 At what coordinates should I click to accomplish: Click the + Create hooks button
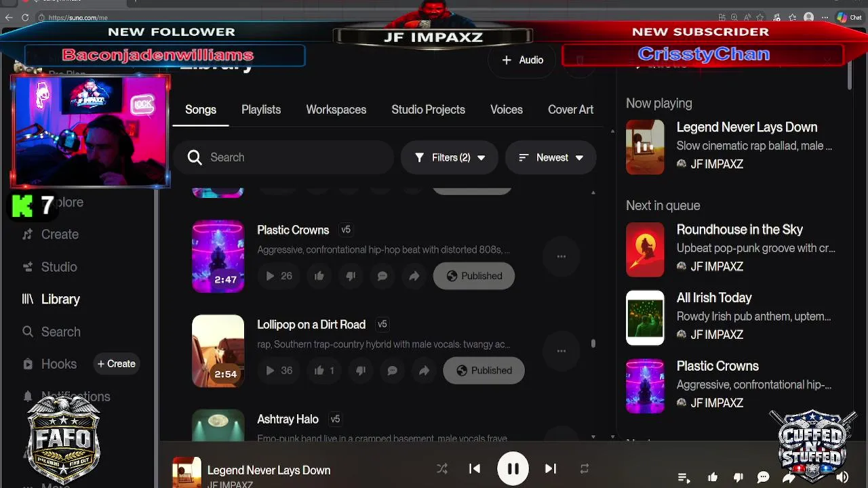(117, 364)
